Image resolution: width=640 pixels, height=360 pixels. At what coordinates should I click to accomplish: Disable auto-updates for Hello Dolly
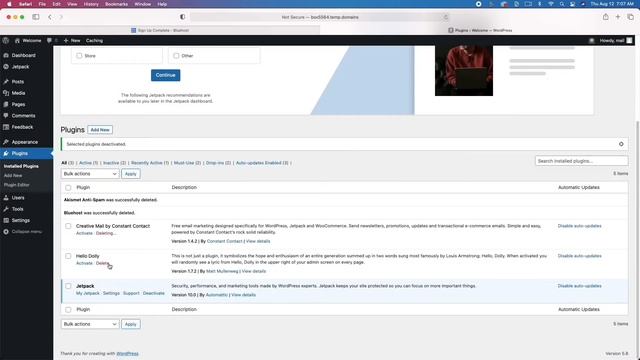[579, 256]
